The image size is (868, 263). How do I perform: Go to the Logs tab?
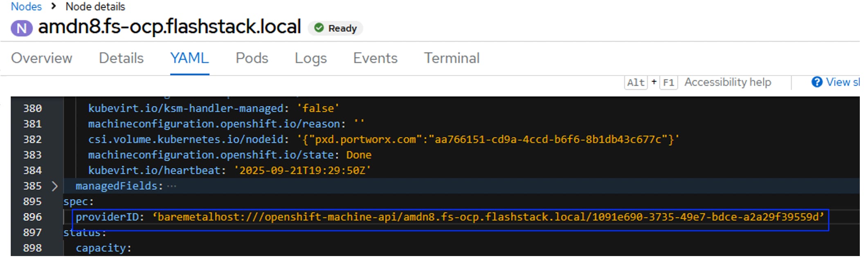[310, 58]
